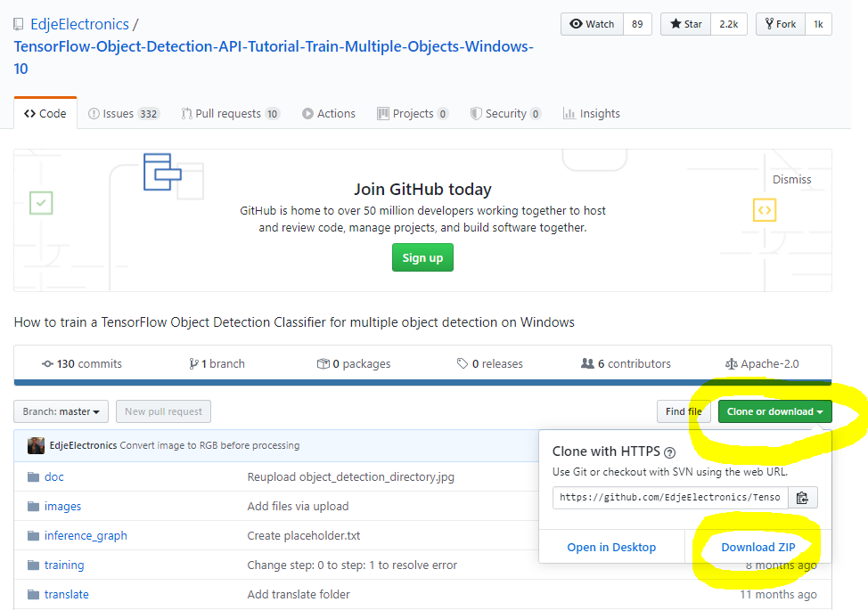
Task: View the 1k forks count
Action: click(818, 24)
